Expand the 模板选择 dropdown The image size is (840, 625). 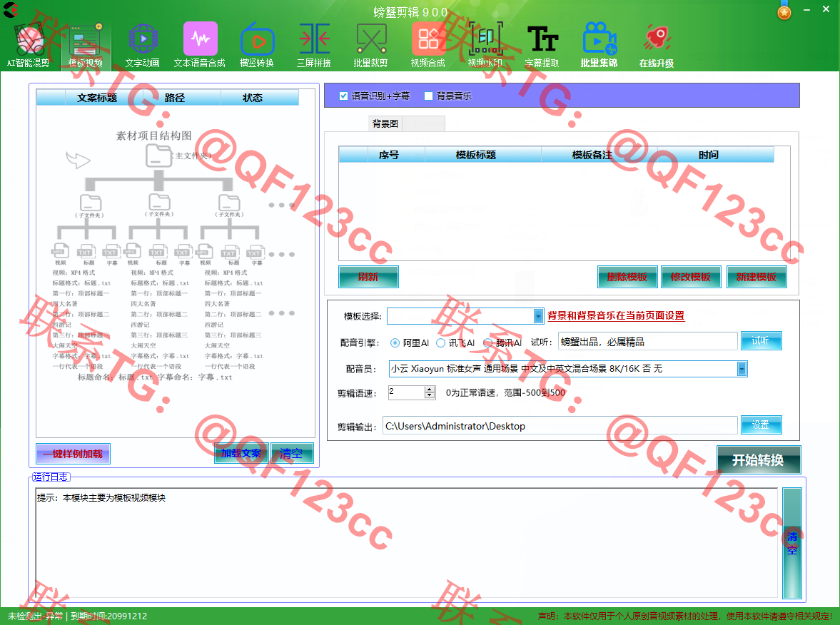coord(538,316)
